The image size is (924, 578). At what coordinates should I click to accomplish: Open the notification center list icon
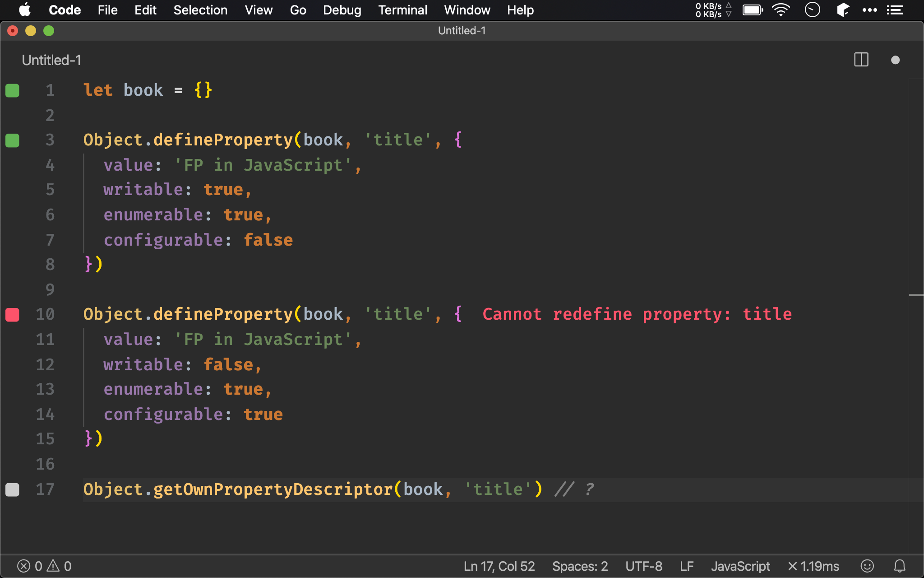895,10
